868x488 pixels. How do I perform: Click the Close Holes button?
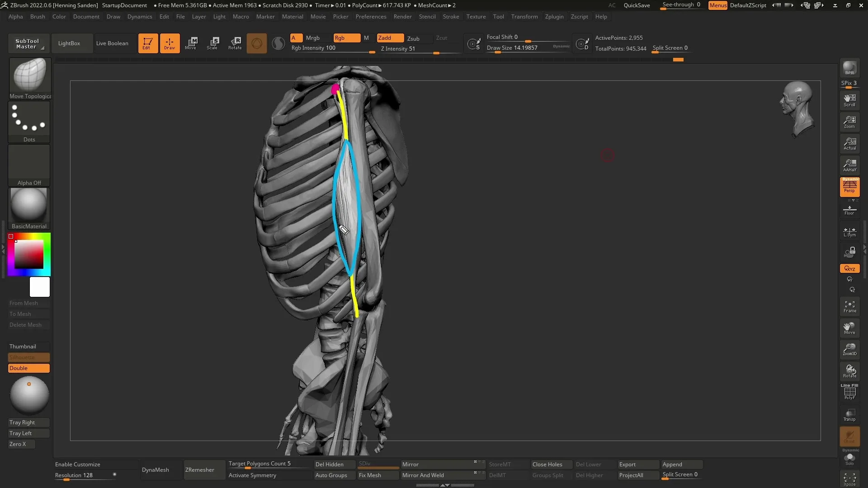pyautogui.click(x=552, y=465)
